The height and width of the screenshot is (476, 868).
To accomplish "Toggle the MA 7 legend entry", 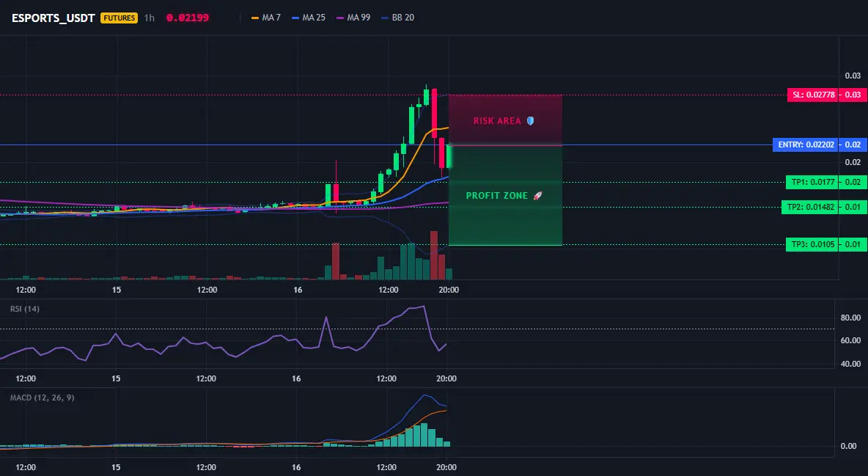I will [x=266, y=18].
